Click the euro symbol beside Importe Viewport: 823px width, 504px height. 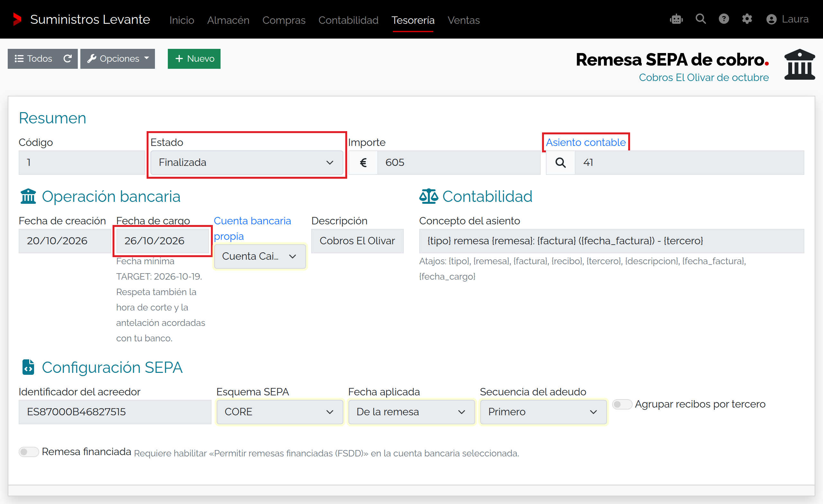(363, 163)
